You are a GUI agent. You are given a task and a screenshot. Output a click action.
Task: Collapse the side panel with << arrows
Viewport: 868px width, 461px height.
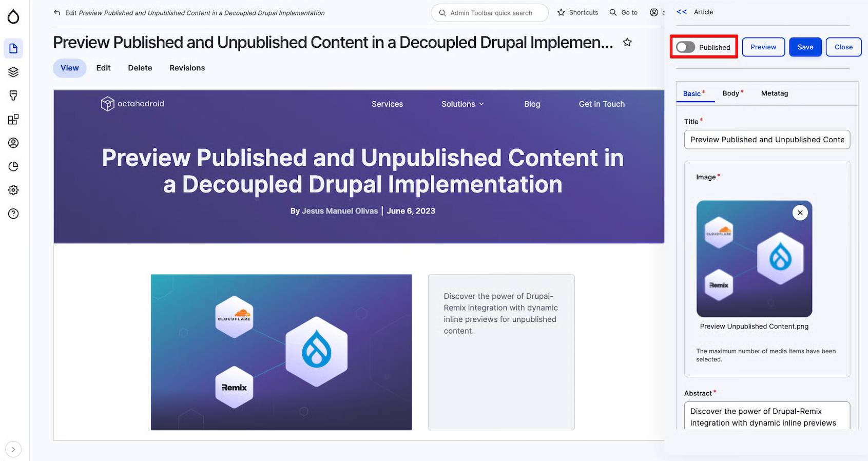coord(682,12)
